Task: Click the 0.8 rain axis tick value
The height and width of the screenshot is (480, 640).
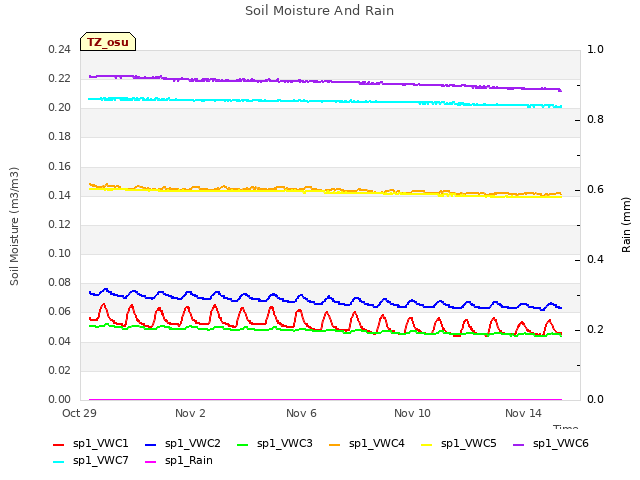Action: point(595,120)
